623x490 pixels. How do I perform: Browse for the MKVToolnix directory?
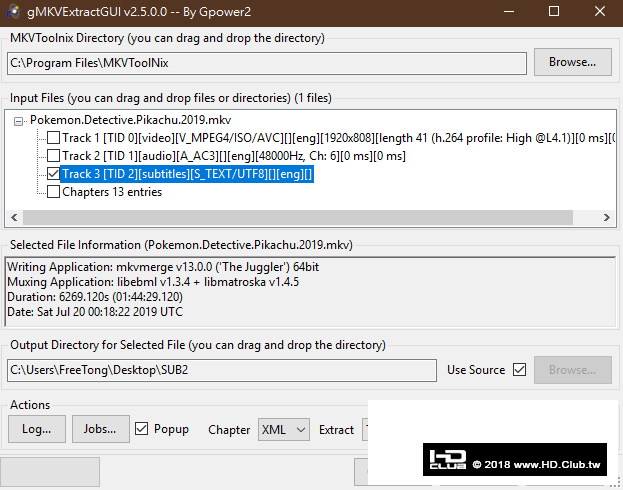pyautogui.click(x=573, y=62)
